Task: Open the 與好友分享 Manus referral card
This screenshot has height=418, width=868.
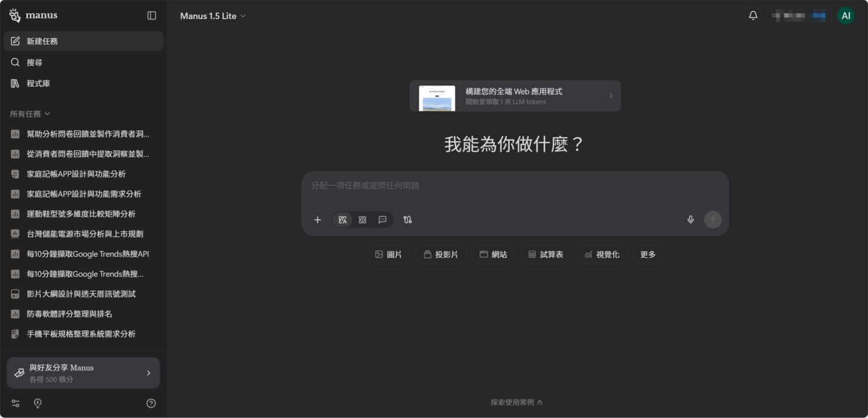Action: (83, 373)
